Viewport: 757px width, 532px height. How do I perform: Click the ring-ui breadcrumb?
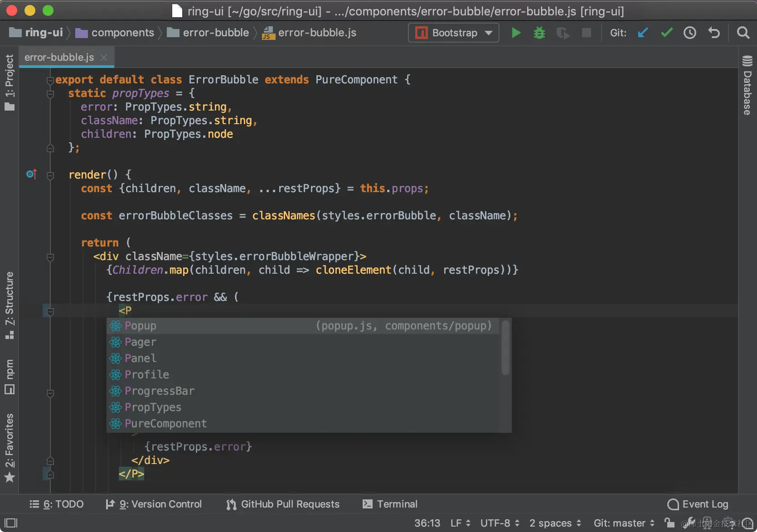pos(36,33)
